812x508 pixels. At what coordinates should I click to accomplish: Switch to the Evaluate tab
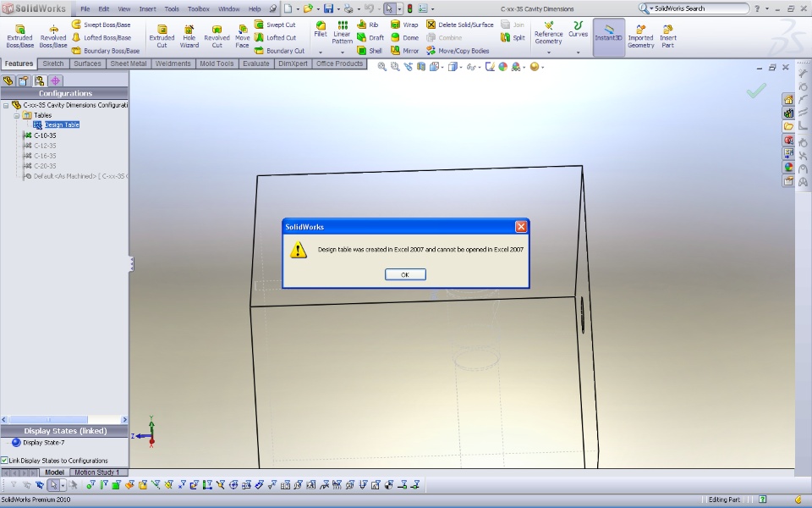coord(255,63)
